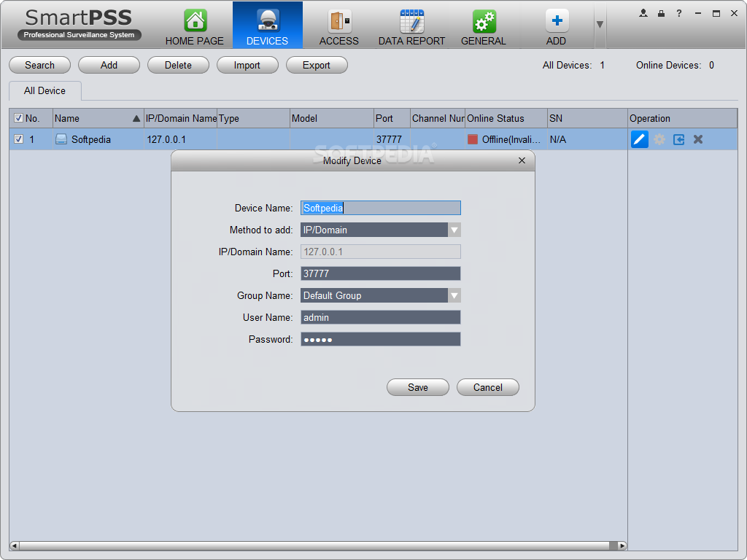Click the Softpedia name in device row
This screenshot has width=747, height=560.
[91, 139]
